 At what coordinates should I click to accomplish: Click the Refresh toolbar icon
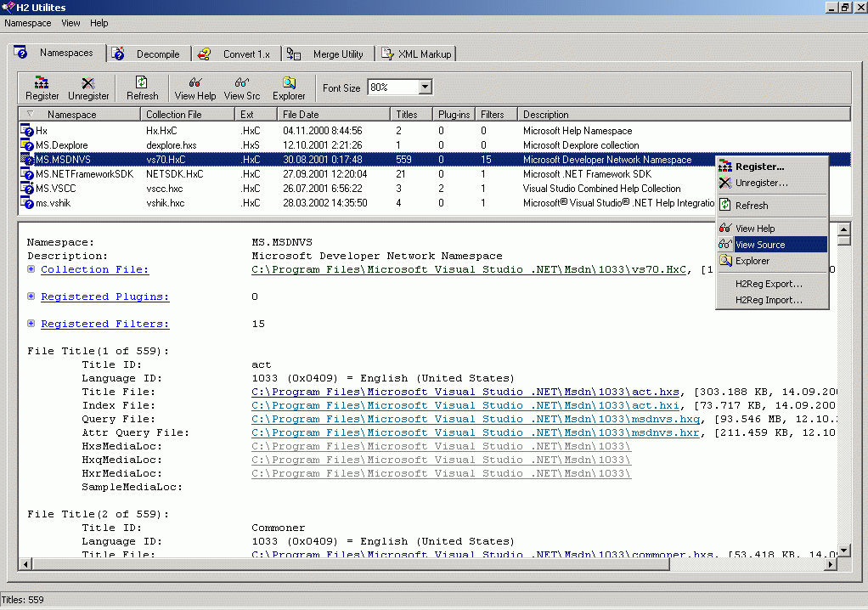click(142, 82)
